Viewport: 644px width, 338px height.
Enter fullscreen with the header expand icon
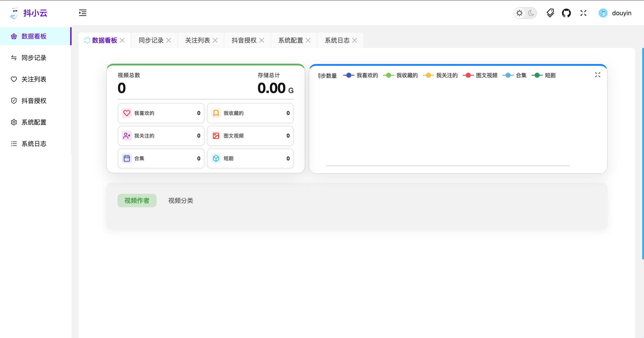[x=583, y=13]
